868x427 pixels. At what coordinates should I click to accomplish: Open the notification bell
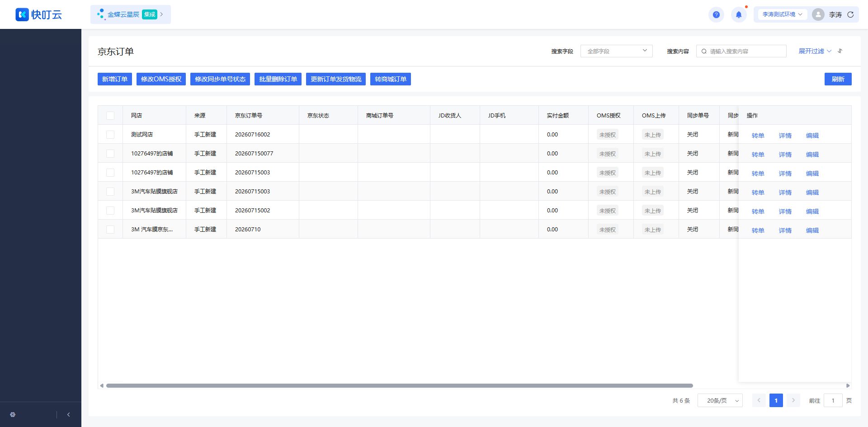pyautogui.click(x=739, y=14)
